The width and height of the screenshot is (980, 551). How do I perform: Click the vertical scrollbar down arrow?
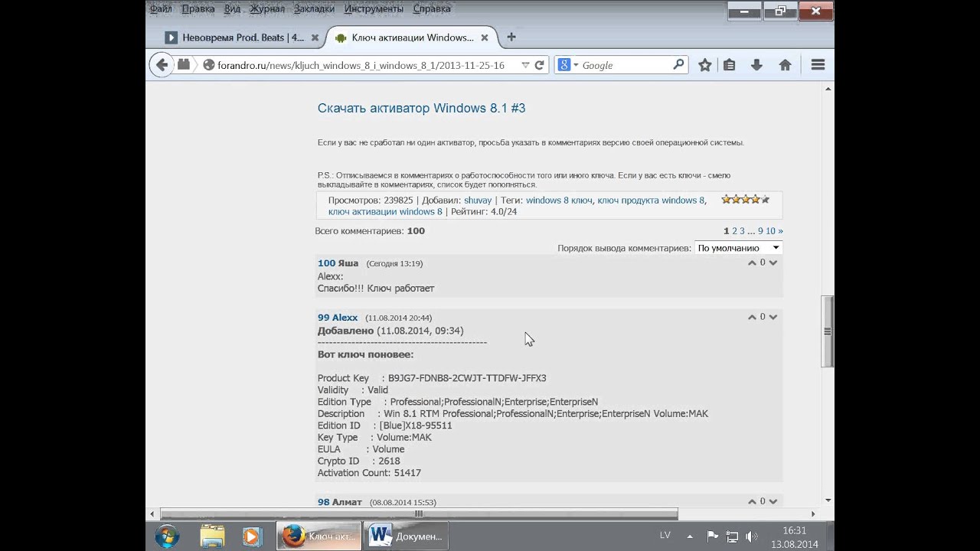(x=828, y=500)
